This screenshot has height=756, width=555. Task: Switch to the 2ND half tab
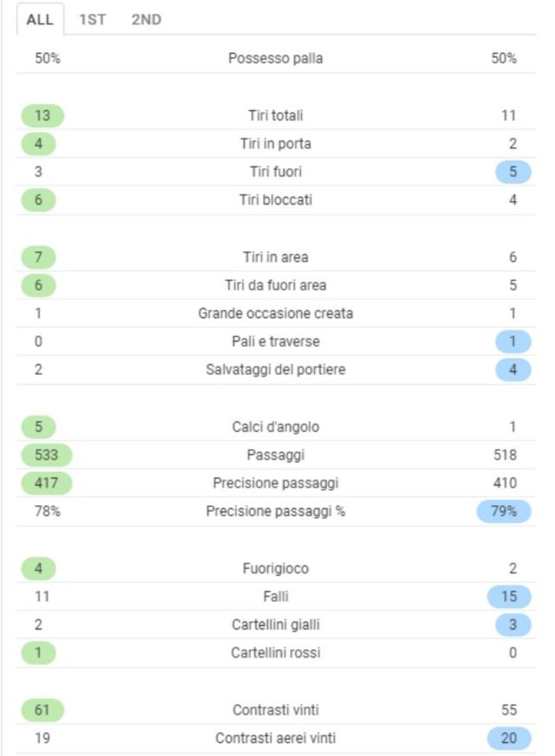146,20
